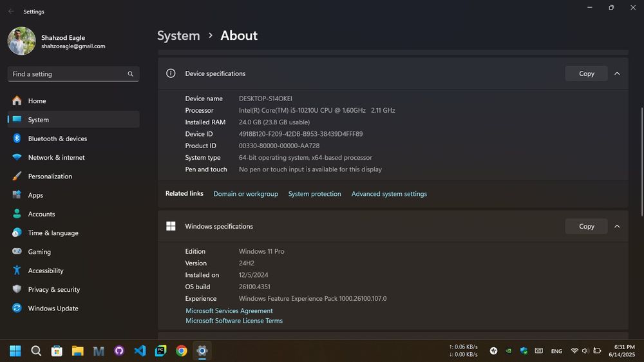The width and height of the screenshot is (644, 362).
Task: Click the back arrow in Settings title bar
Action: click(x=11, y=12)
